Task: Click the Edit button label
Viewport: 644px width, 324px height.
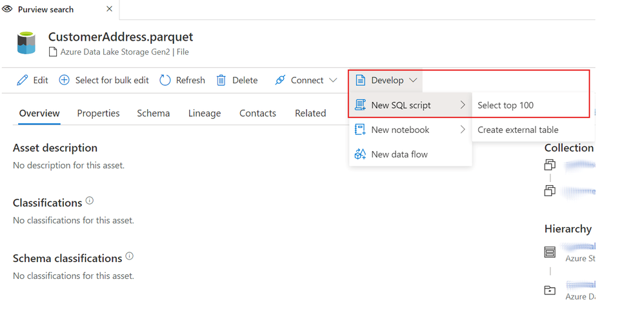Action: click(41, 80)
